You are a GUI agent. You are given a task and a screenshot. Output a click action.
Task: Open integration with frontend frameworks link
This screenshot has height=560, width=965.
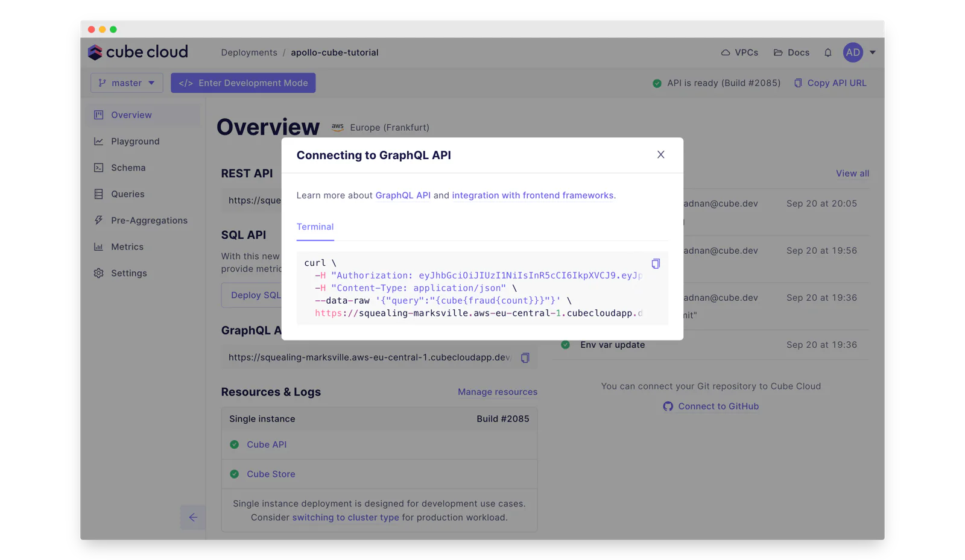pos(533,195)
